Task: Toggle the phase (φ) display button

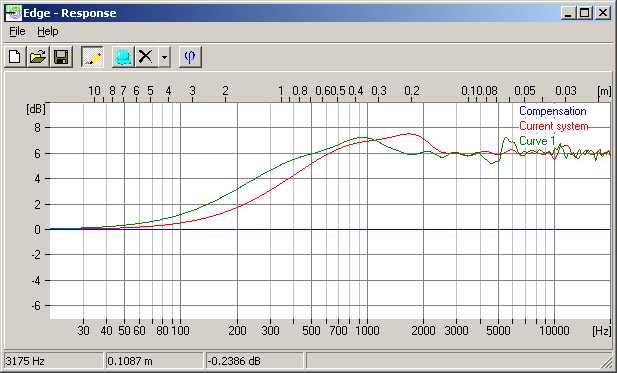Action: point(190,57)
